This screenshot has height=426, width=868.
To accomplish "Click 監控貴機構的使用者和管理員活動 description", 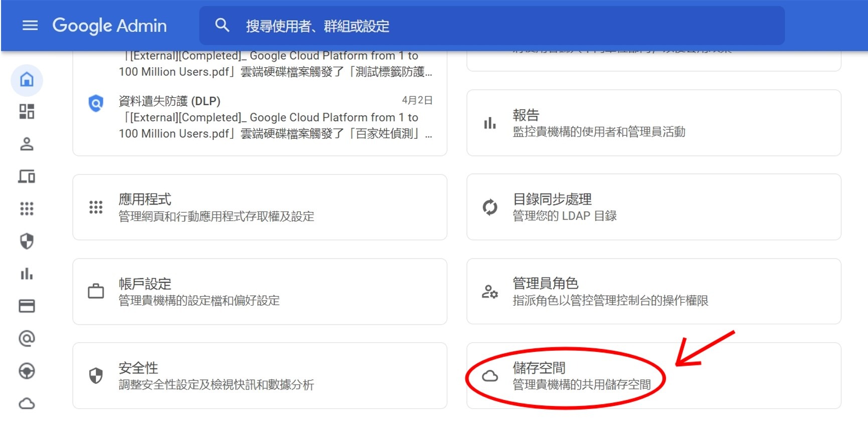I will coord(599,132).
